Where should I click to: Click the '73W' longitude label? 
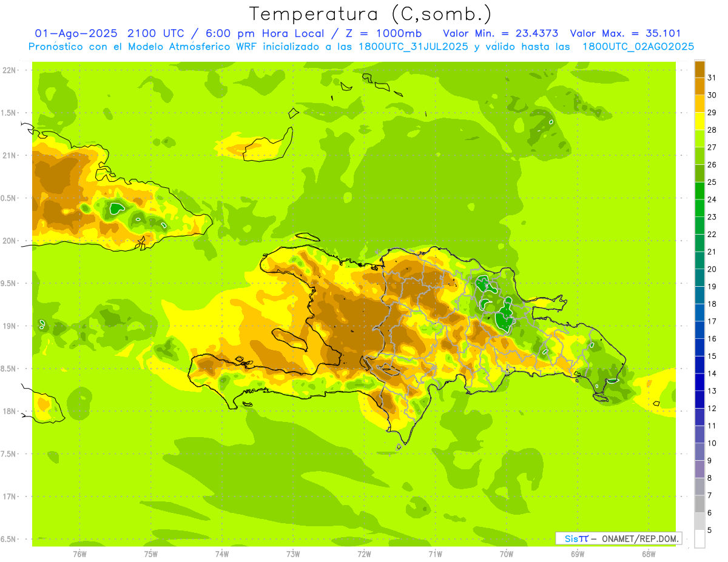[293, 554]
